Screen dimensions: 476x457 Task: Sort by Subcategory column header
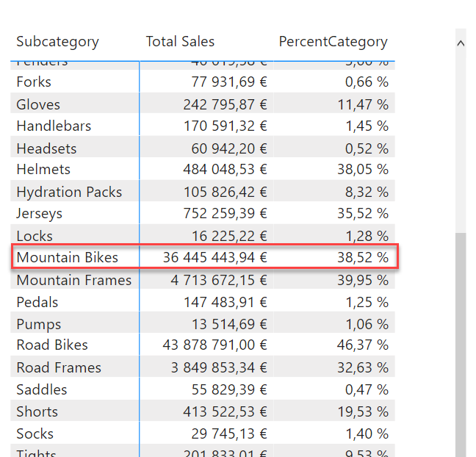[x=57, y=42]
